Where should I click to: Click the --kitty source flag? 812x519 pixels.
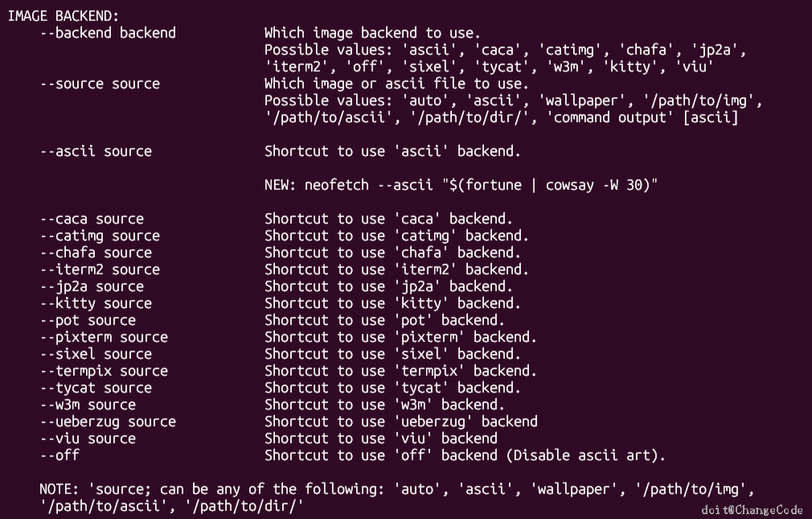coord(96,303)
